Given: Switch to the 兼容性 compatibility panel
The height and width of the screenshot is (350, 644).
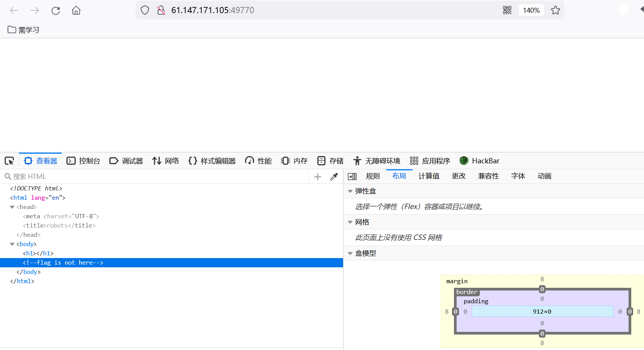Looking at the screenshot, I should [x=488, y=176].
